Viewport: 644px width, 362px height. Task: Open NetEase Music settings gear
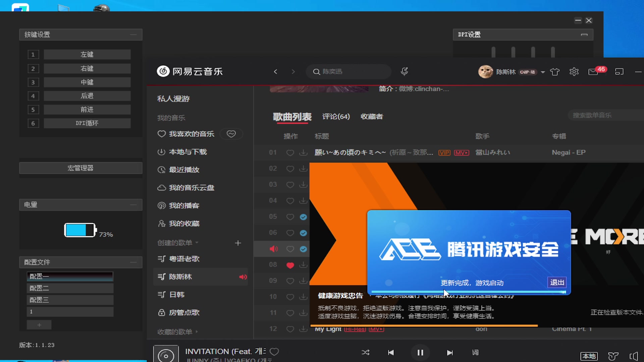574,72
